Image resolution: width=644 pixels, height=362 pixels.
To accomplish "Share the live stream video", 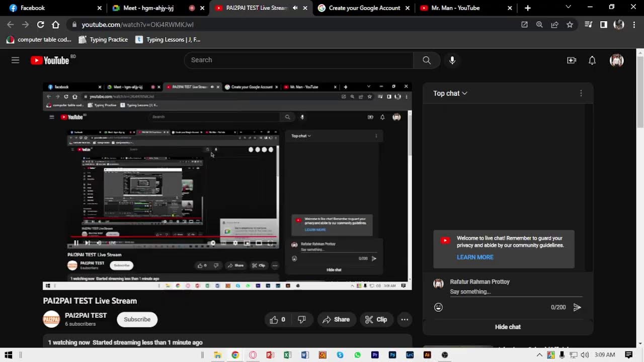I will tap(336, 320).
